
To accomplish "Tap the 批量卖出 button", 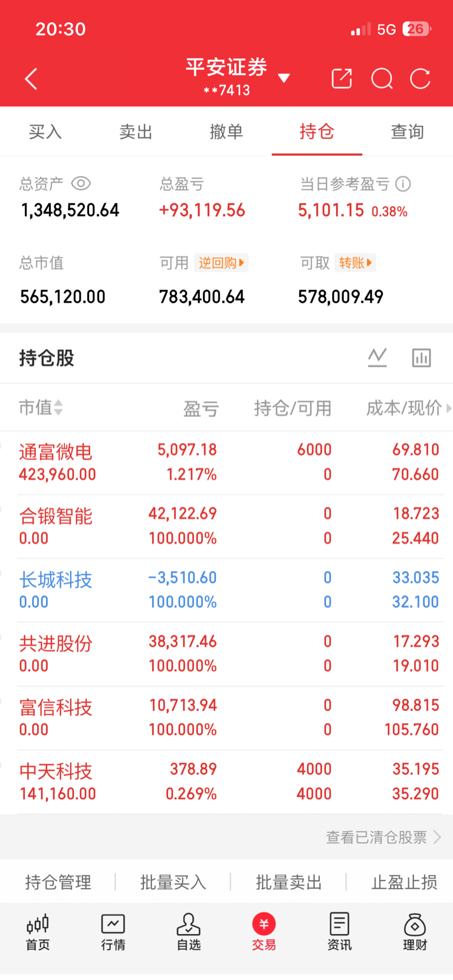I will 289,882.
